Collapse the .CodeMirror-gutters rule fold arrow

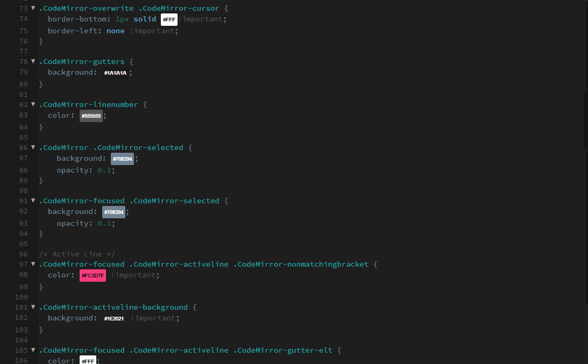[33, 61]
